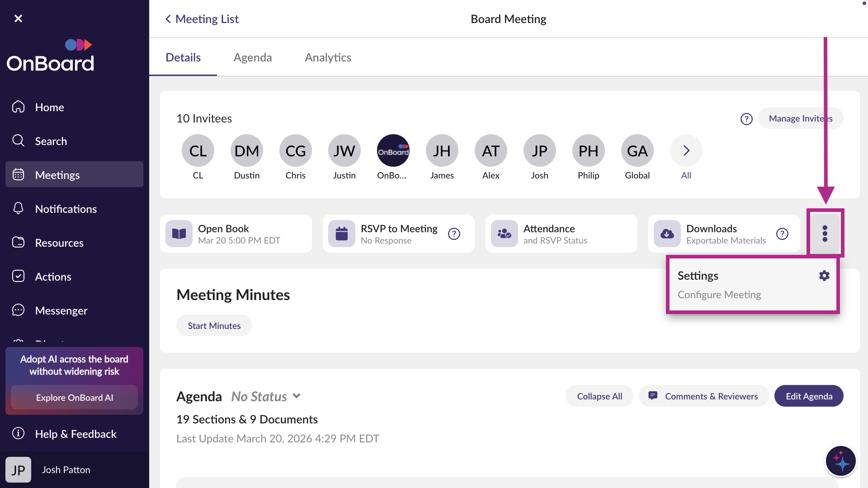Show all invitees with arrow chevron
Screen dimensions: 868x488
tap(686, 151)
